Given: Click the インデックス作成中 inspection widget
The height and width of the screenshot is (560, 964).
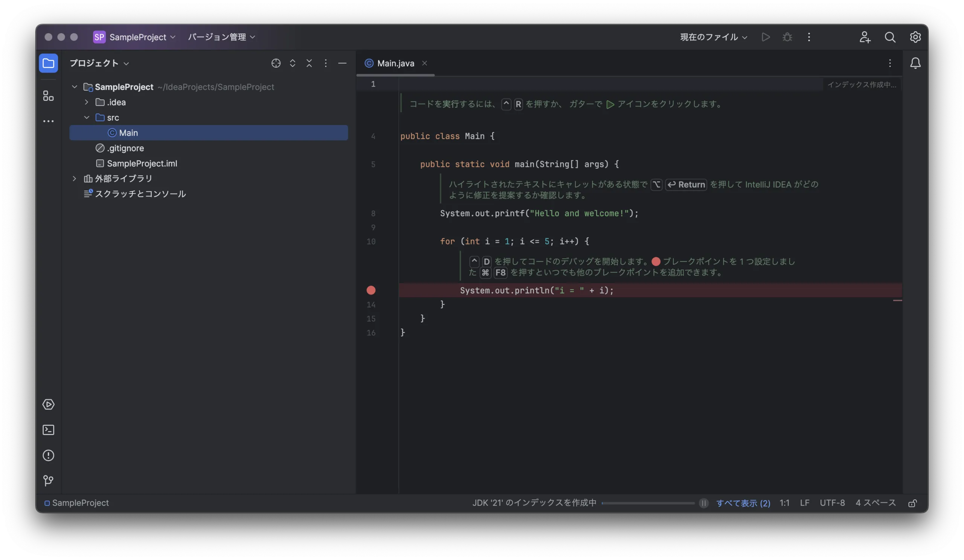Looking at the screenshot, I should pos(862,84).
